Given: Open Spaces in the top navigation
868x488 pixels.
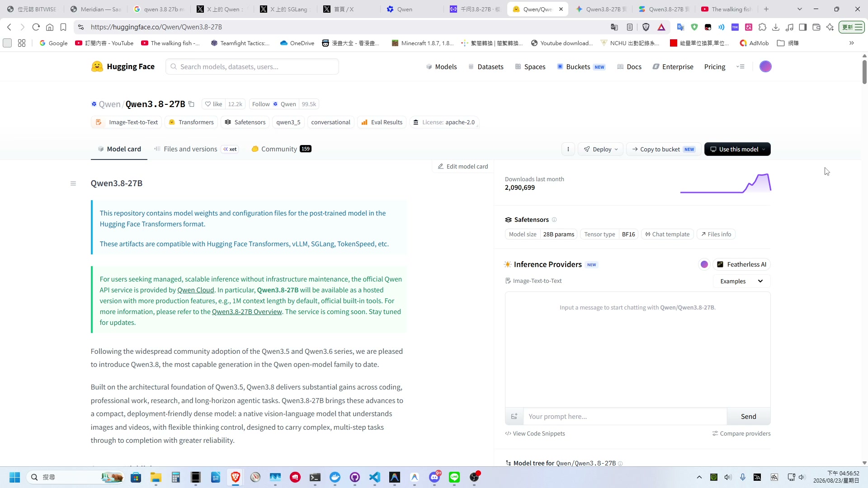Looking at the screenshot, I should (x=530, y=66).
